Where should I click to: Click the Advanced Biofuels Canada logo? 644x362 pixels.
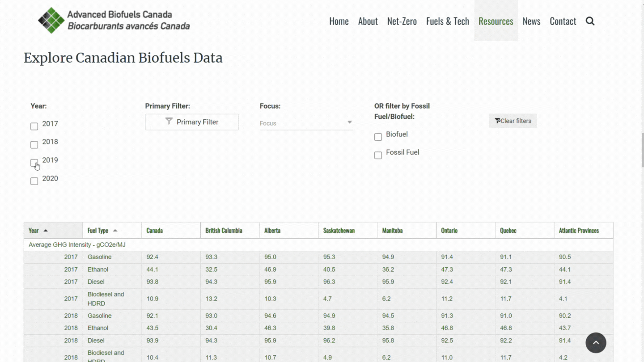114,21
